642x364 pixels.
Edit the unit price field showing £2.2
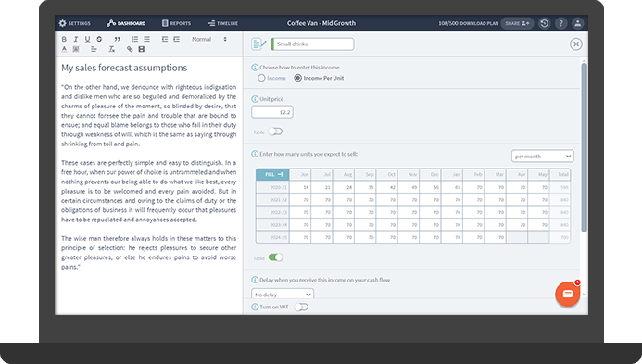272,112
